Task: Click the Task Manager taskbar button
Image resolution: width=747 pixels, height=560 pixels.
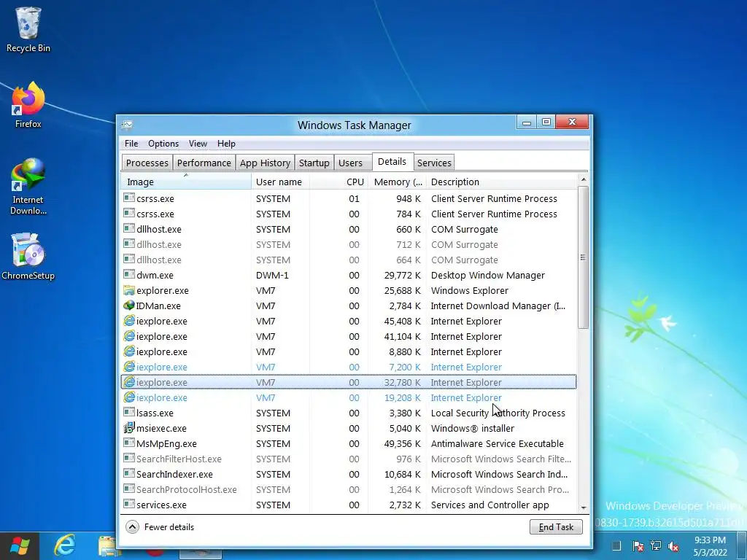Action: click(200, 553)
